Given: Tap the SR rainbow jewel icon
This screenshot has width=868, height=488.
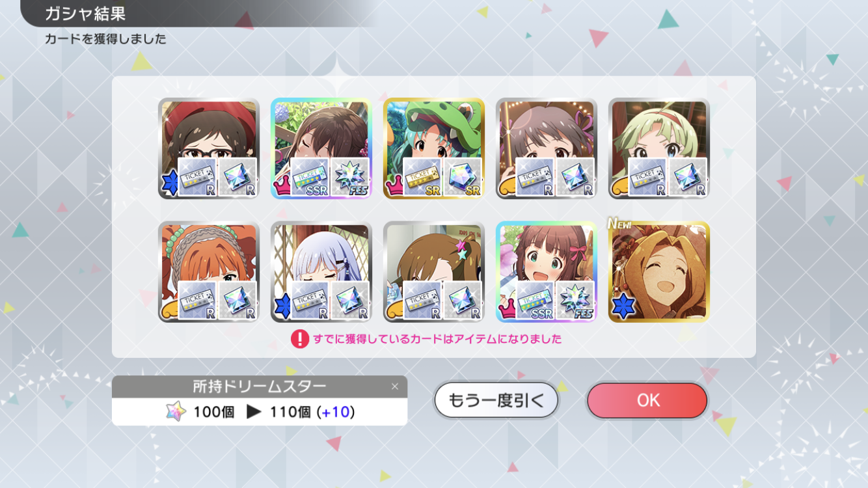Looking at the screenshot, I should pos(463,177).
